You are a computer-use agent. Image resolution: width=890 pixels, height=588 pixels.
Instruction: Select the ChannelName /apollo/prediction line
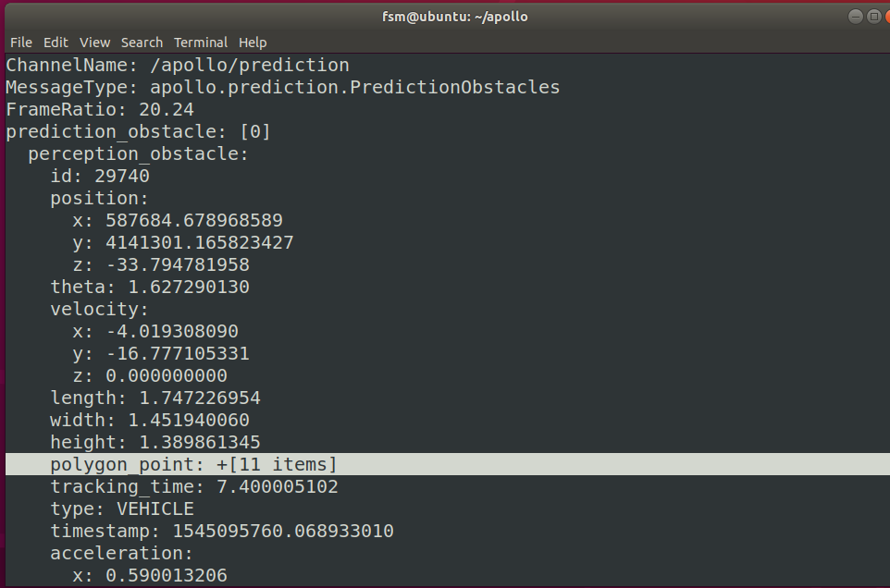click(176, 65)
